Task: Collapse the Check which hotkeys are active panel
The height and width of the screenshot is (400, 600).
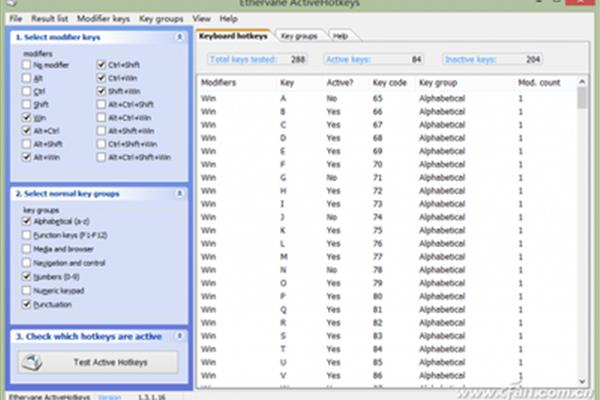Action: coord(179,336)
